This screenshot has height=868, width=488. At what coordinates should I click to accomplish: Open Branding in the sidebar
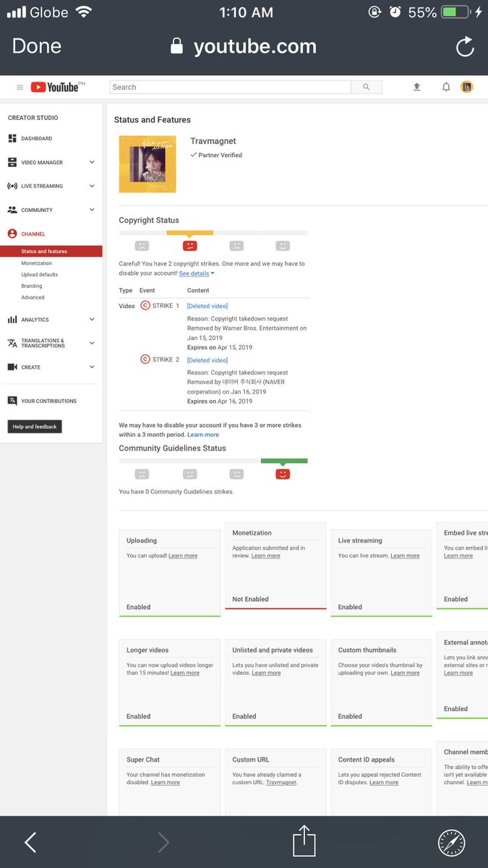[32, 286]
